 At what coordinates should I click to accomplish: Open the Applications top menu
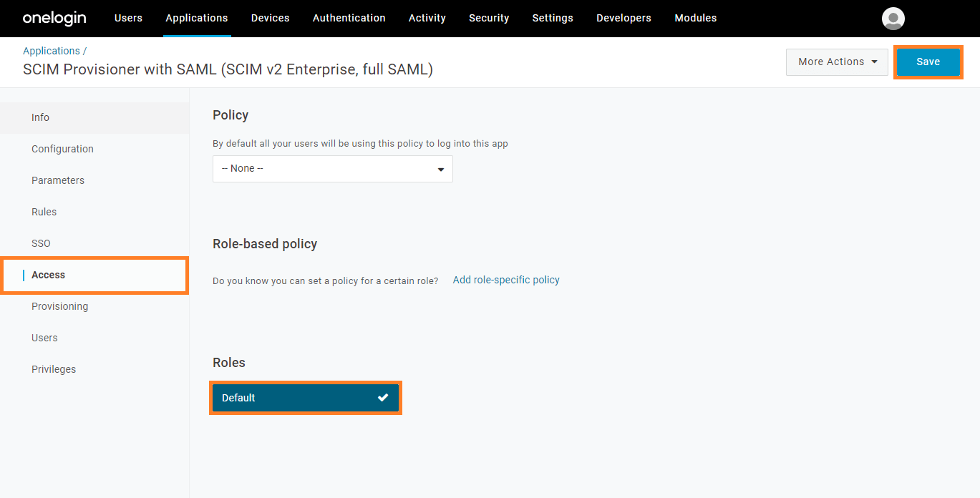coord(197,18)
